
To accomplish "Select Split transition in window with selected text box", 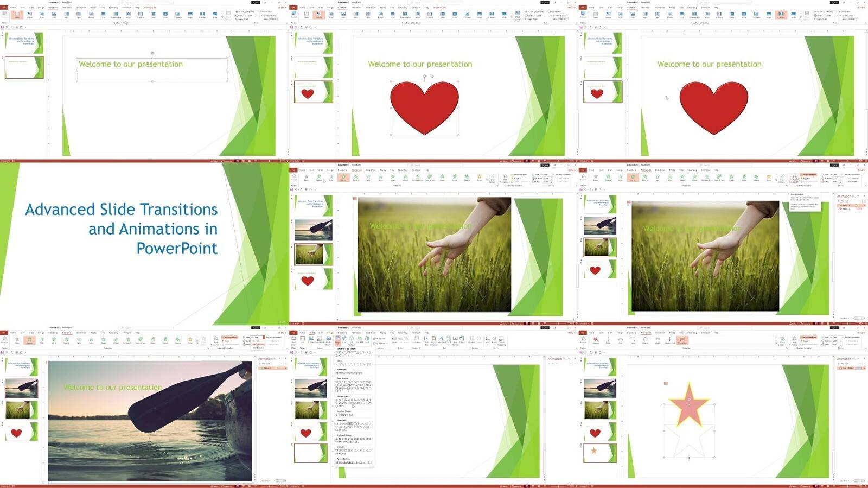I will (x=79, y=15).
